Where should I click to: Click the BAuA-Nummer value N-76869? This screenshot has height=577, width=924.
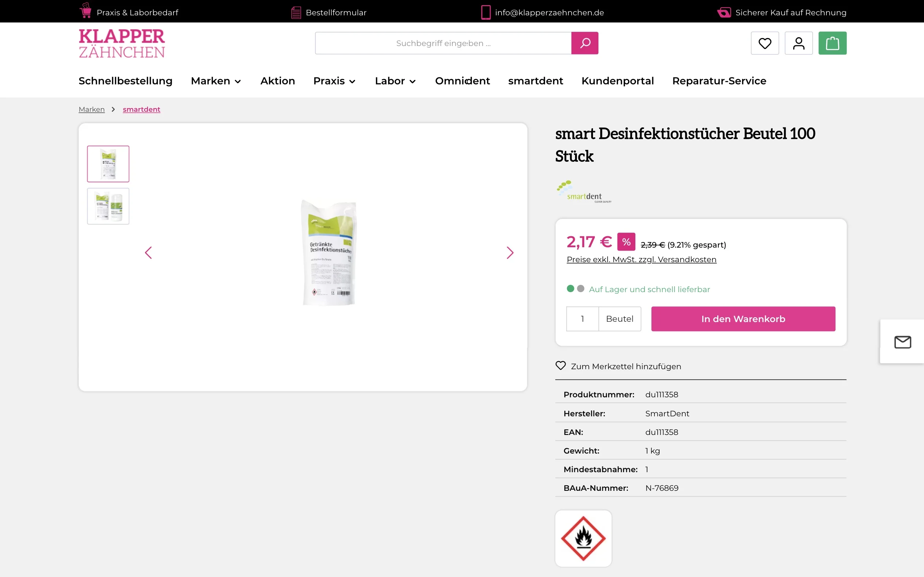pyautogui.click(x=662, y=488)
